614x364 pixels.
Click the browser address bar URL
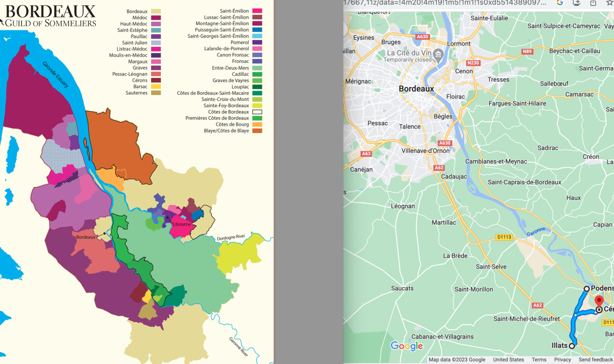click(445, 3)
